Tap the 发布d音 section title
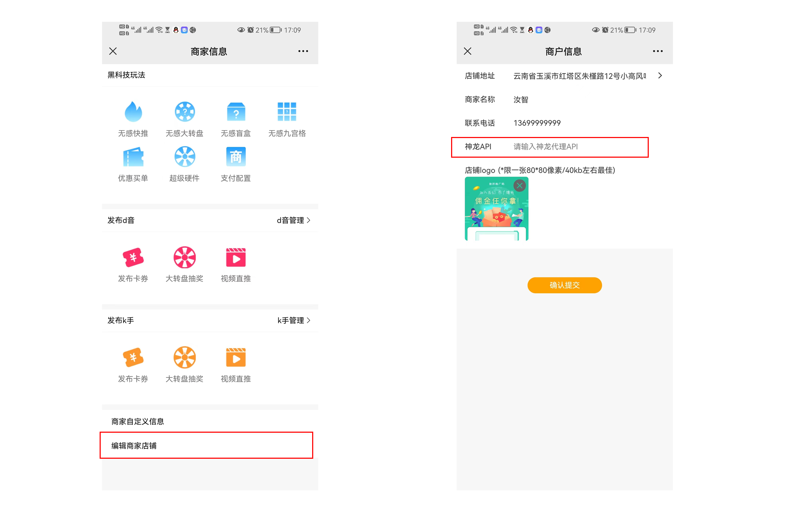The width and height of the screenshot is (797, 532). coord(121,220)
